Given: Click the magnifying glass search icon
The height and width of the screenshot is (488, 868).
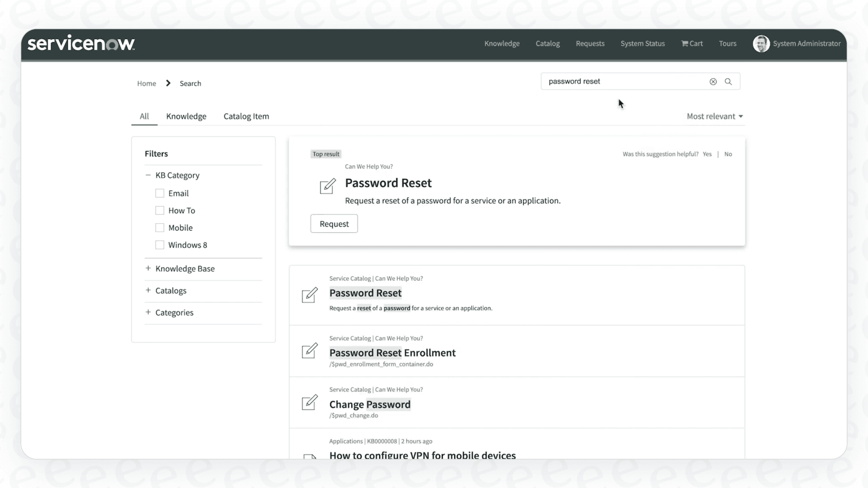Looking at the screenshot, I should (x=729, y=81).
